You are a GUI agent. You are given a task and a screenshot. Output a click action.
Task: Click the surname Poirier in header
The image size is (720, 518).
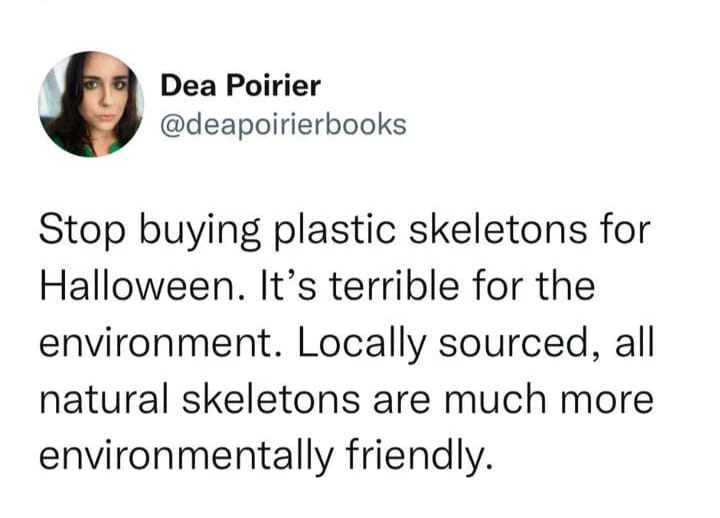(274, 86)
